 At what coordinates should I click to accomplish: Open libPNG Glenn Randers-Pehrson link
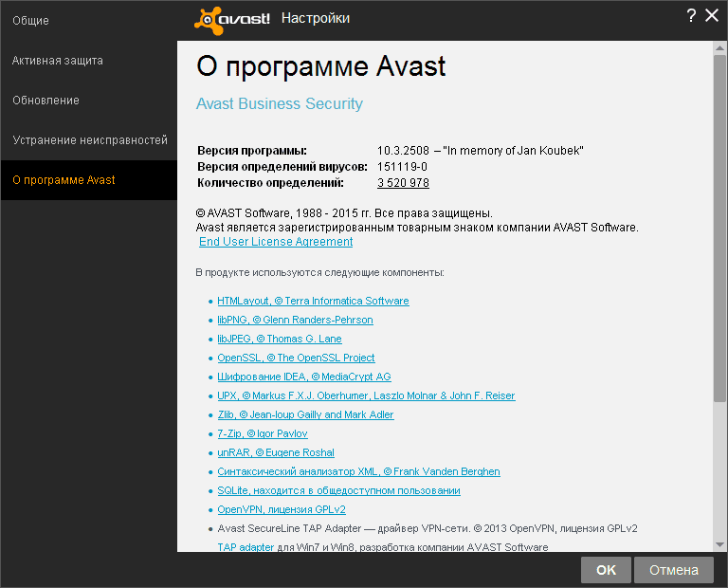pyautogui.click(x=295, y=320)
